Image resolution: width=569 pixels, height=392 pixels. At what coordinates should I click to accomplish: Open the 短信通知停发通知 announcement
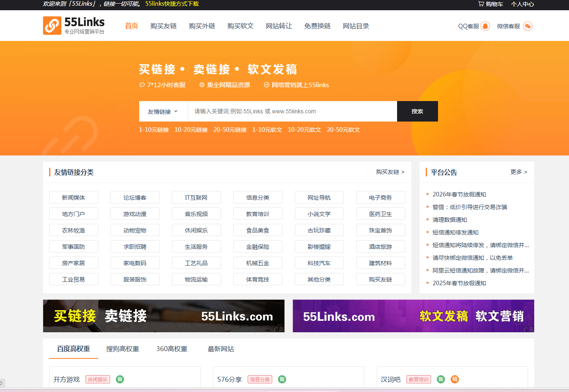pyautogui.click(x=455, y=232)
